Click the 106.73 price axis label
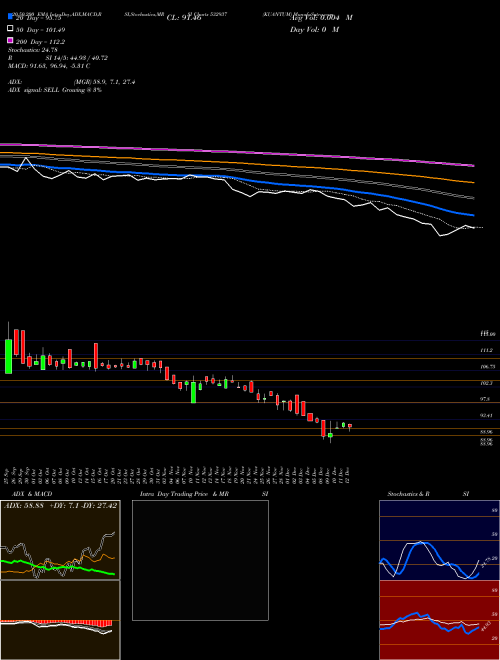This screenshot has width=500, height=660. coord(488,367)
